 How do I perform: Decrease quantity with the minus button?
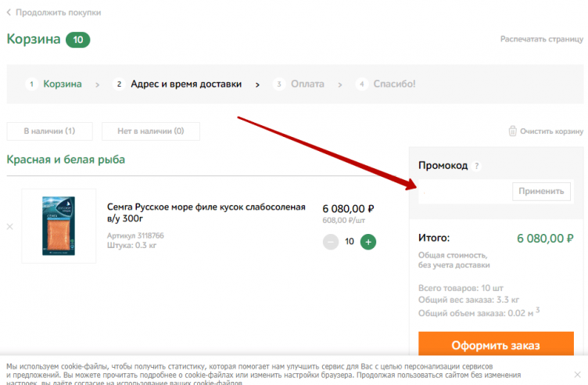pos(331,241)
